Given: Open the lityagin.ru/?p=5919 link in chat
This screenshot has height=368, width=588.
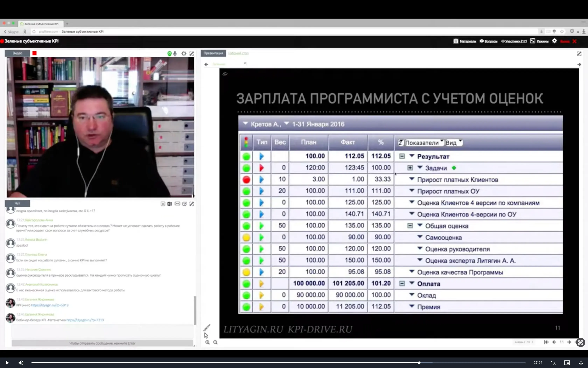Looking at the screenshot, I should [50, 305].
